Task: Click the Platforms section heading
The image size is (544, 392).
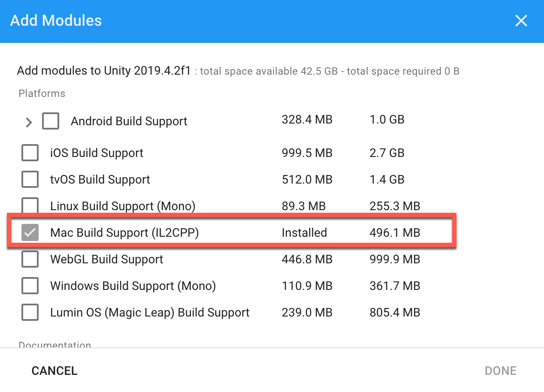Action: pyautogui.click(x=42, y=93)
